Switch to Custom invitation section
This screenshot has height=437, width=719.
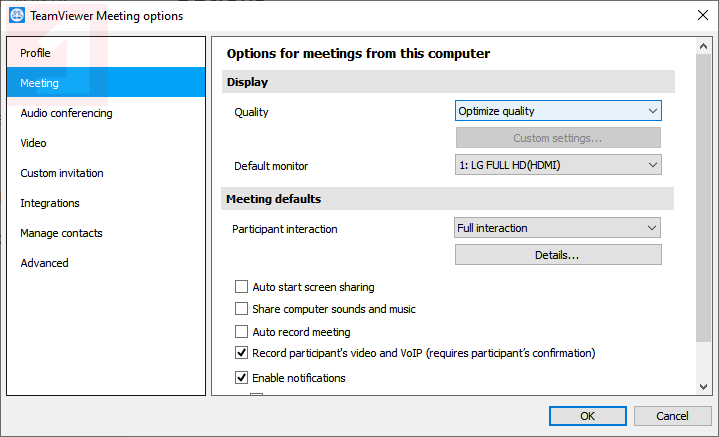click(x=62, y=173)
